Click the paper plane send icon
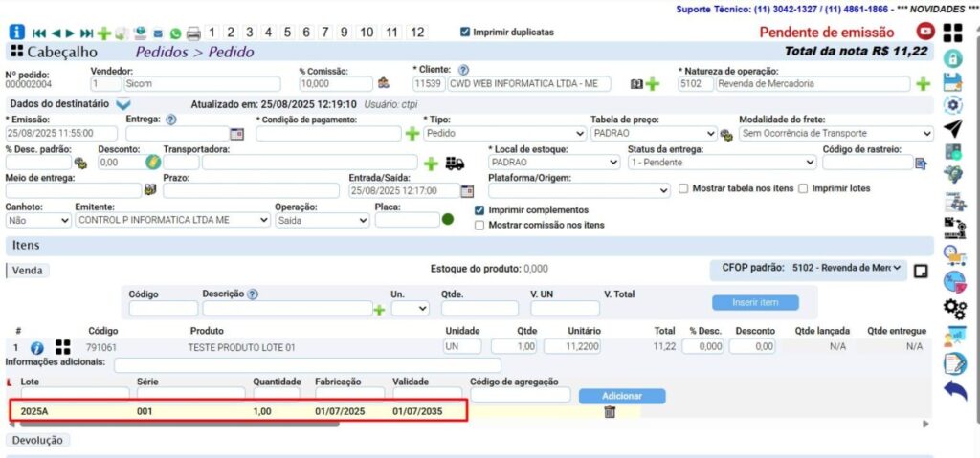The image size is (980, 458). (953, 128)
